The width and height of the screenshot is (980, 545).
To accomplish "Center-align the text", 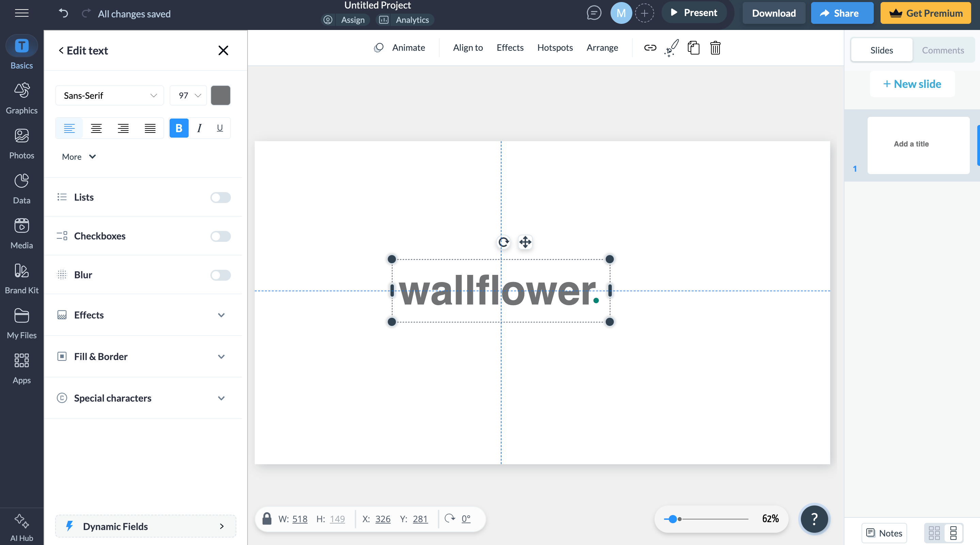I will click(x=96, y=128).
